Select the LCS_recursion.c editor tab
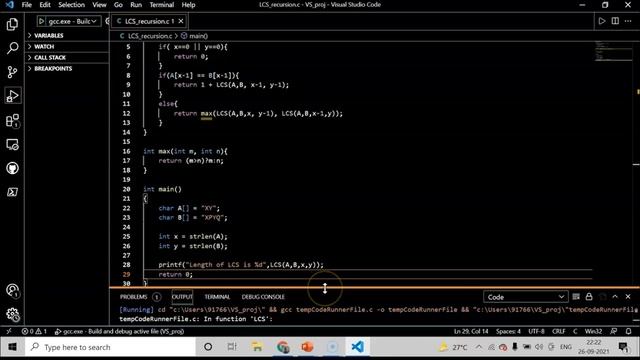 pos(149,21)
